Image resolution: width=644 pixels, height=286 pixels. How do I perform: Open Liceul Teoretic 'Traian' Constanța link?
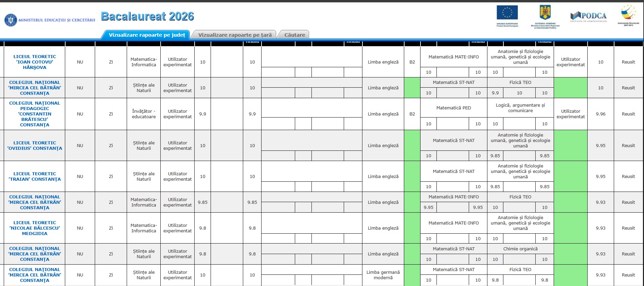35,177
